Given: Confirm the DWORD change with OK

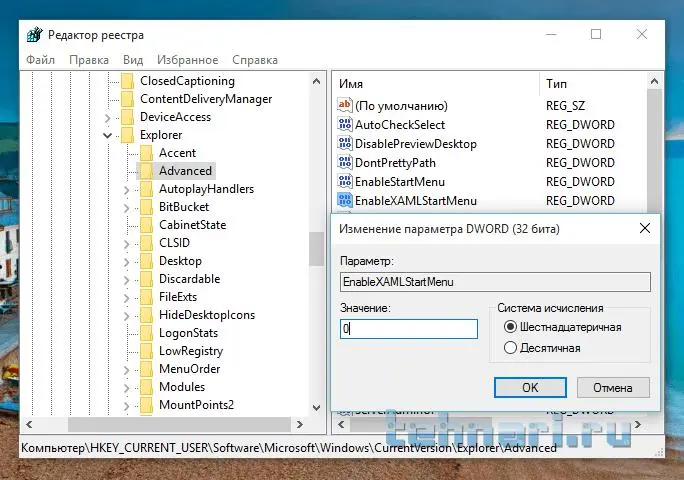Looking at the screenshot, I should [x=530, y=387].
